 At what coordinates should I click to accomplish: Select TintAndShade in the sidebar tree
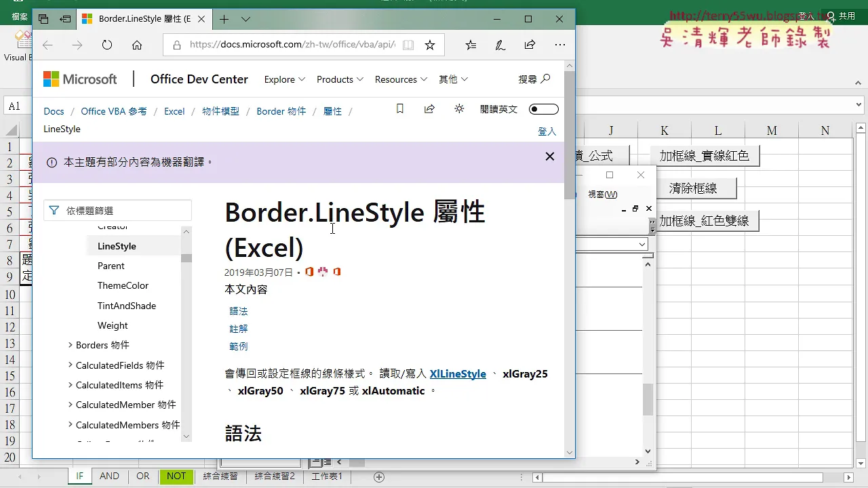tap(127, 306)
